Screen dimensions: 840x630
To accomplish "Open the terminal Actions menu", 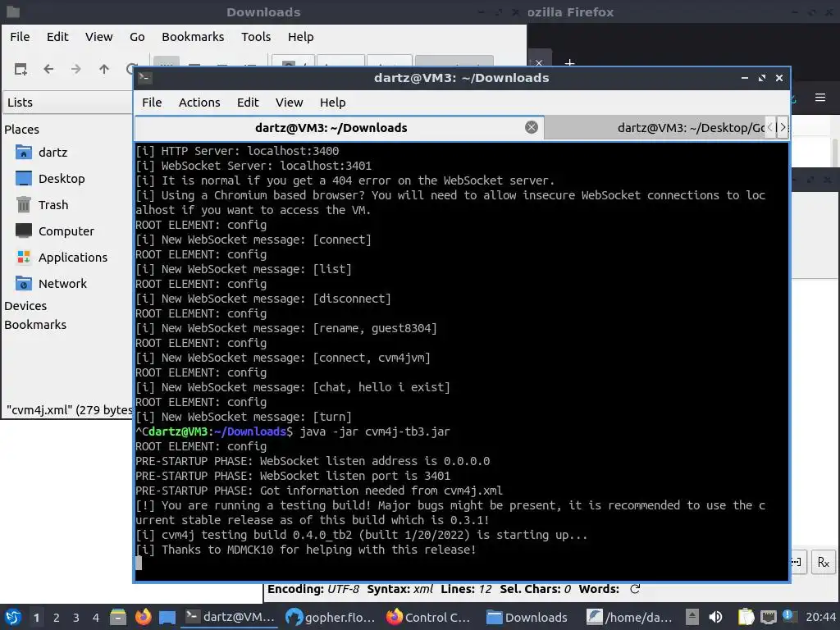I will click(x=199, y=103).
